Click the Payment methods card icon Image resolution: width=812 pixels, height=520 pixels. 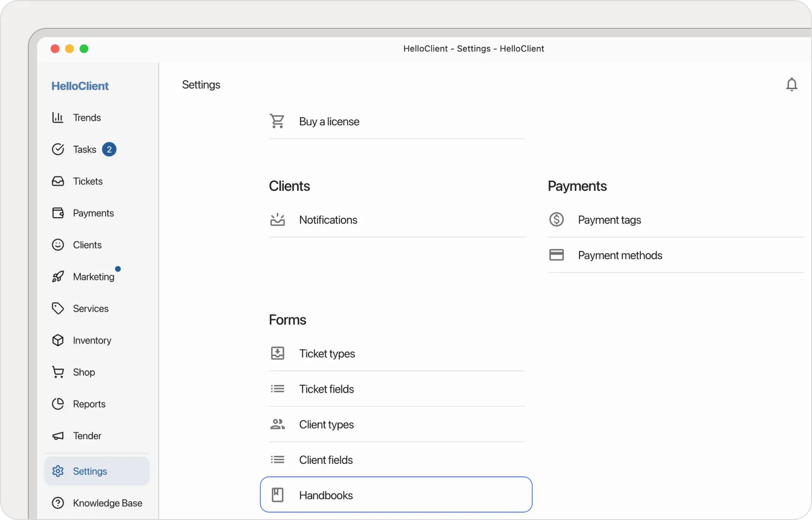pos(556,255)
